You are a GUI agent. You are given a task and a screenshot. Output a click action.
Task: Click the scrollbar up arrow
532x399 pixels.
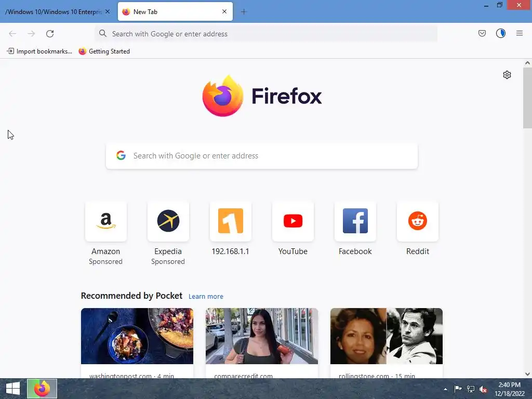click(x=527, y=63)
